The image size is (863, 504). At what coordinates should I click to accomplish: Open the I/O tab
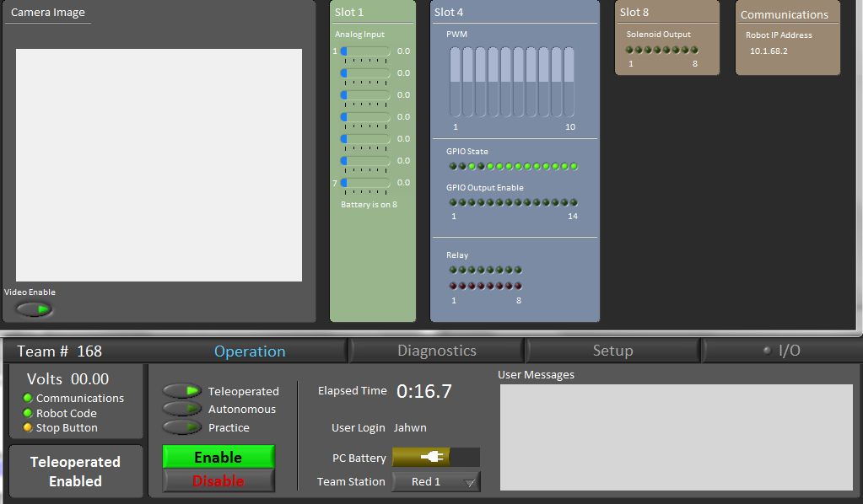(782, 351)
